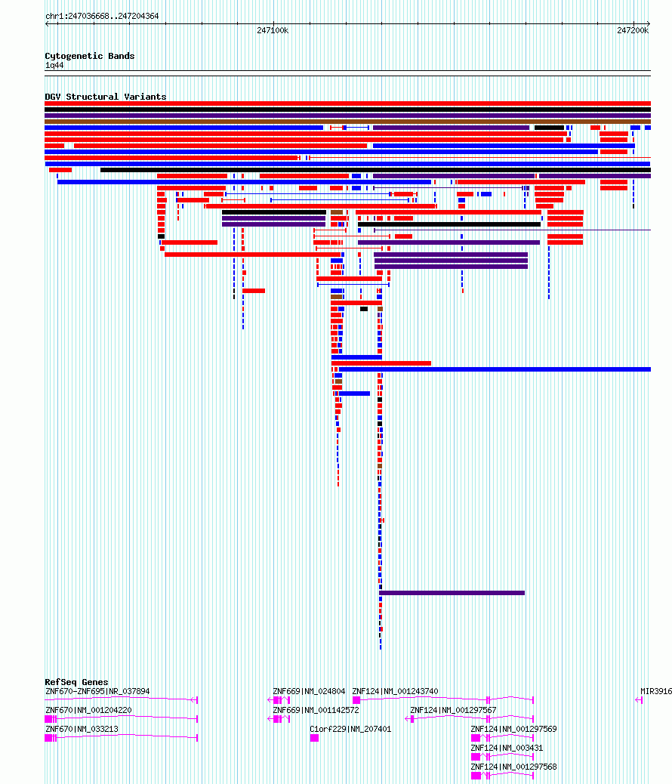This screenshot has height=784, width=672.
Task: Click the 1q44 band label
Action: click(x=54, y=66)
